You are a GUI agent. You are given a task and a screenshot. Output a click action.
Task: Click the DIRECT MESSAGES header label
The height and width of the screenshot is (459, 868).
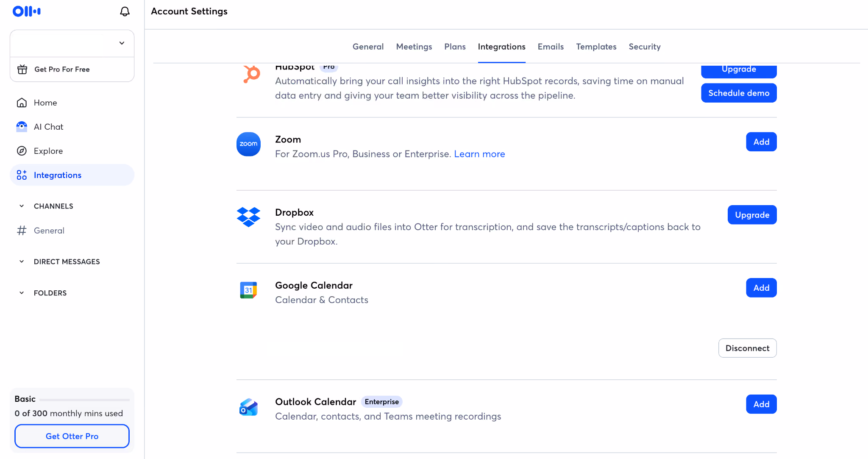[x=67, y=261]
